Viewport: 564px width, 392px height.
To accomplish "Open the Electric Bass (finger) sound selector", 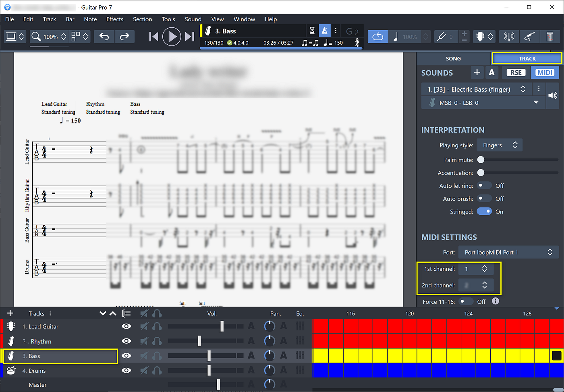I will point(477,89).
